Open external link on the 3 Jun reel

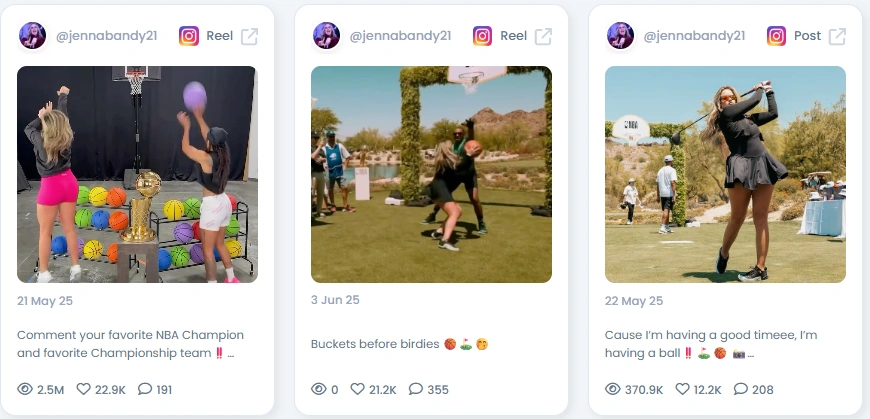pyautogui.click(x=543, y=36)
